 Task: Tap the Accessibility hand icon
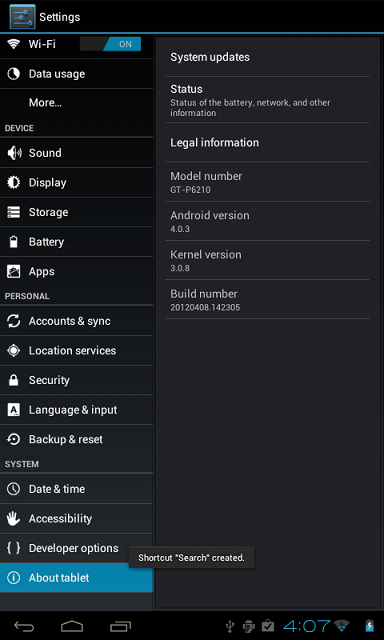click(13, 519)
